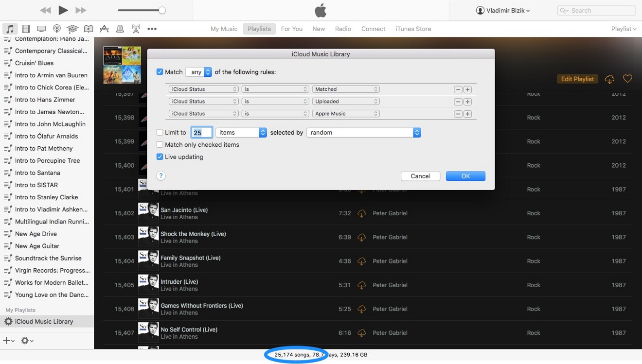
Task: Click the Music library icon in toolbar
Action: (10, 29)
